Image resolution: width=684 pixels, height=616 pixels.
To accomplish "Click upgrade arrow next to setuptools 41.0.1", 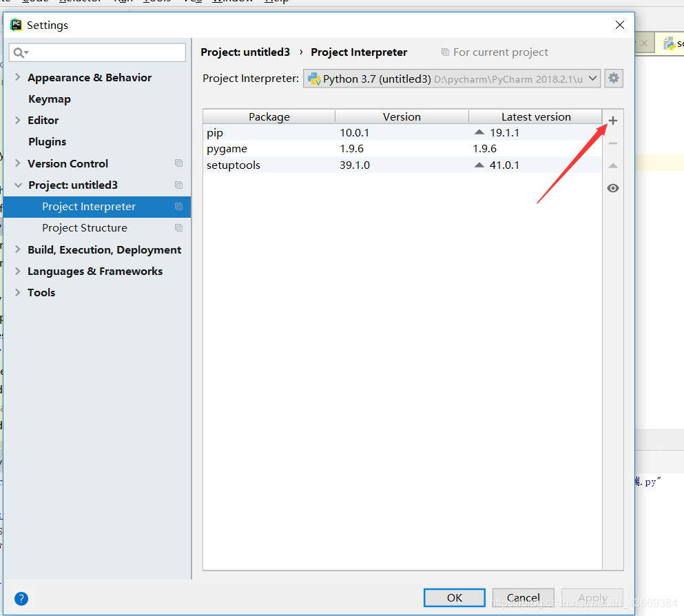I will pyautogui.click(x=479, y=165).
